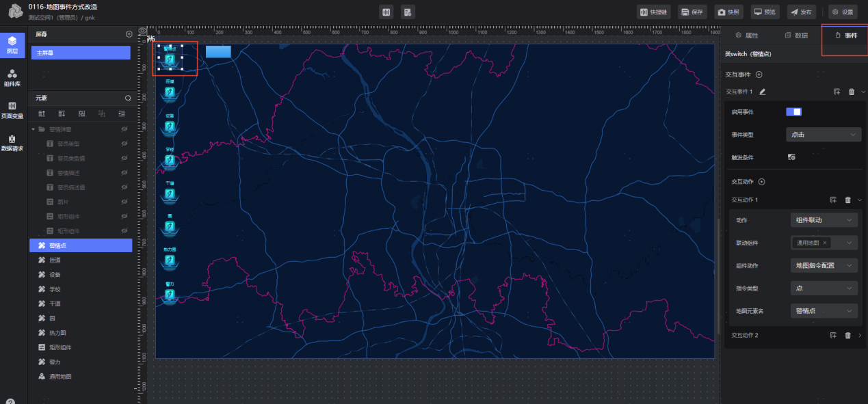The height and width of the screenshot is (404, 868).
Task: Open the 数据请求 data request panel
Action: [x=12, y=142]
